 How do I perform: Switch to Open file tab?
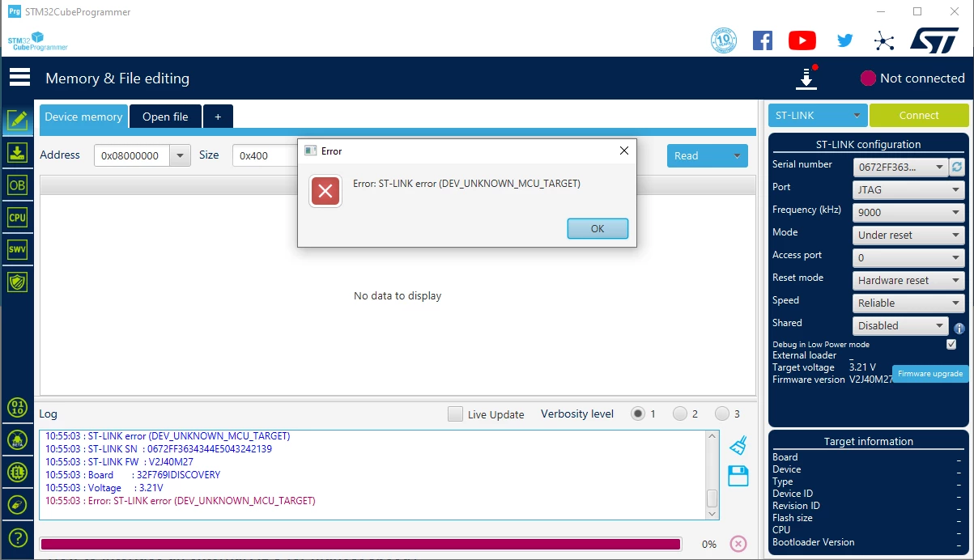click(x=165, y=117)
